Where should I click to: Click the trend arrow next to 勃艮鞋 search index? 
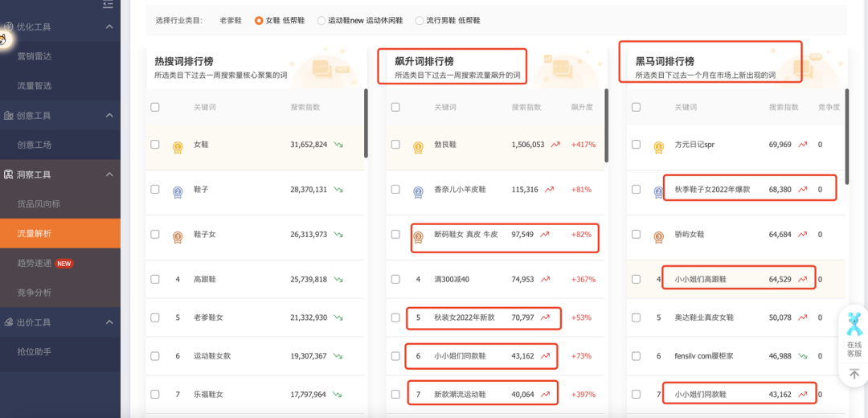(x=555, y=145)
